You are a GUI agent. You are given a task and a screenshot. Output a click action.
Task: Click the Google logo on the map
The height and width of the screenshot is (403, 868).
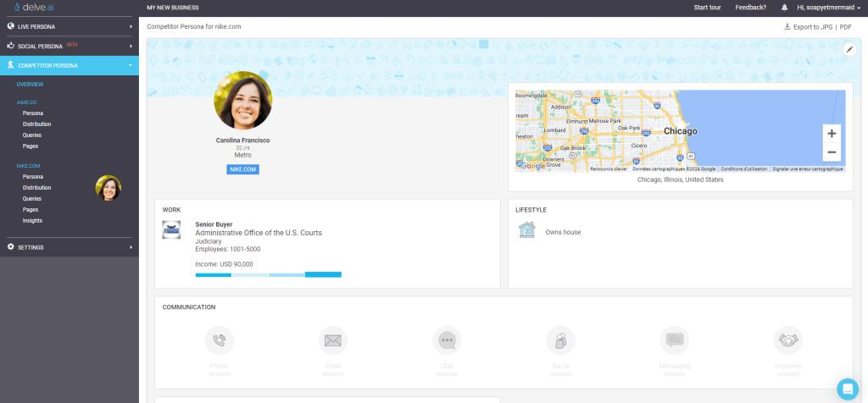pyautogui.click(x=532, y=167)
